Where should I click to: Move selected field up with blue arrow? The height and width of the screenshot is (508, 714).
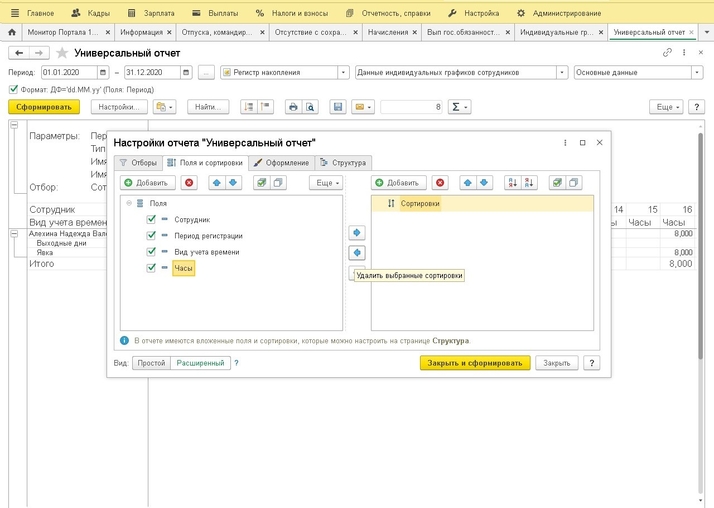pos(217,183)
